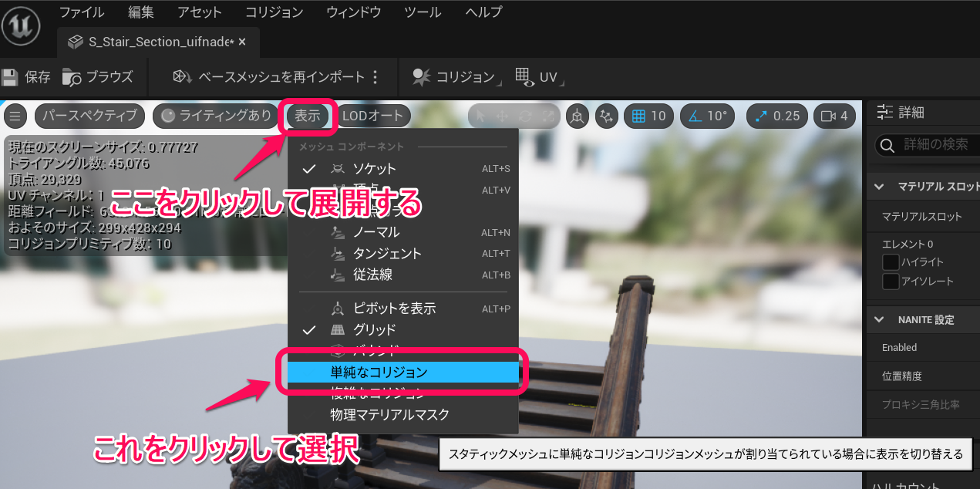Image resolution: width=980 pixels, height=489 pixels.
Task: Toggle the ソケット menu option
Action: click(x=404, y=169)
